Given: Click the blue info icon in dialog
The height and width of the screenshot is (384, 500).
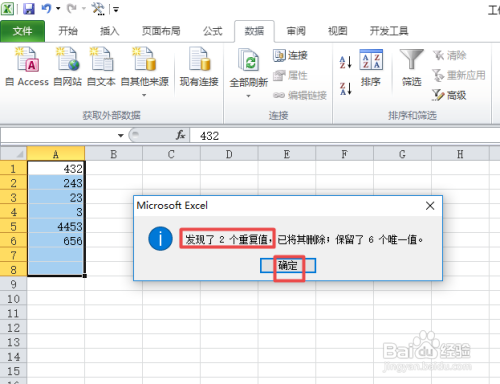Looking at the screenshot, I should [160, 239].
